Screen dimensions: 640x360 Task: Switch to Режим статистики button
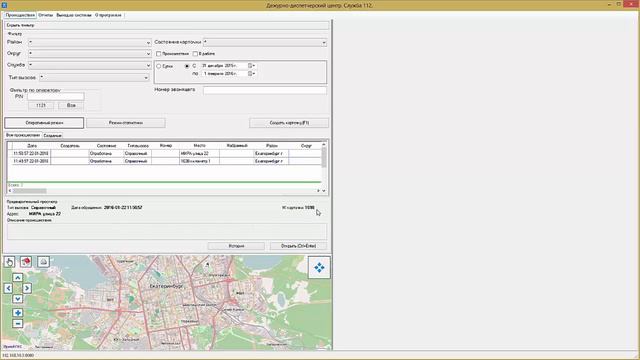click(x=126, y=123)
